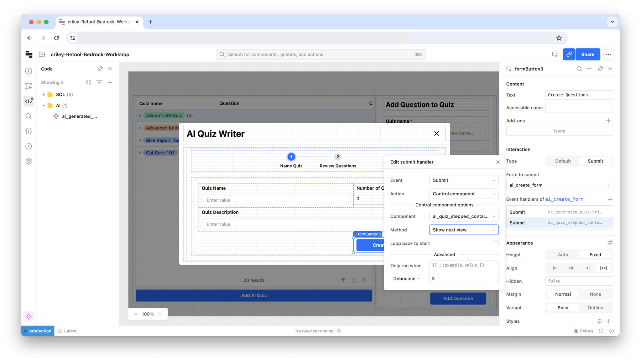Toggle the left panel layout icon
Viewport: 641px width, 364px height.
(42, 54)
